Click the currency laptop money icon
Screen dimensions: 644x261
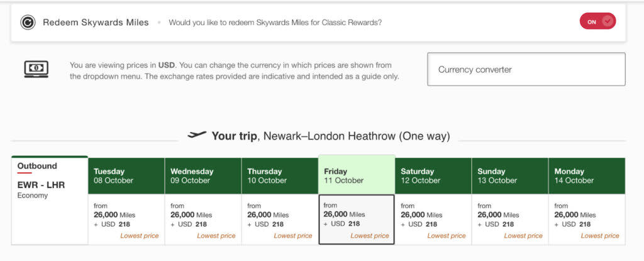coord(36,69)
